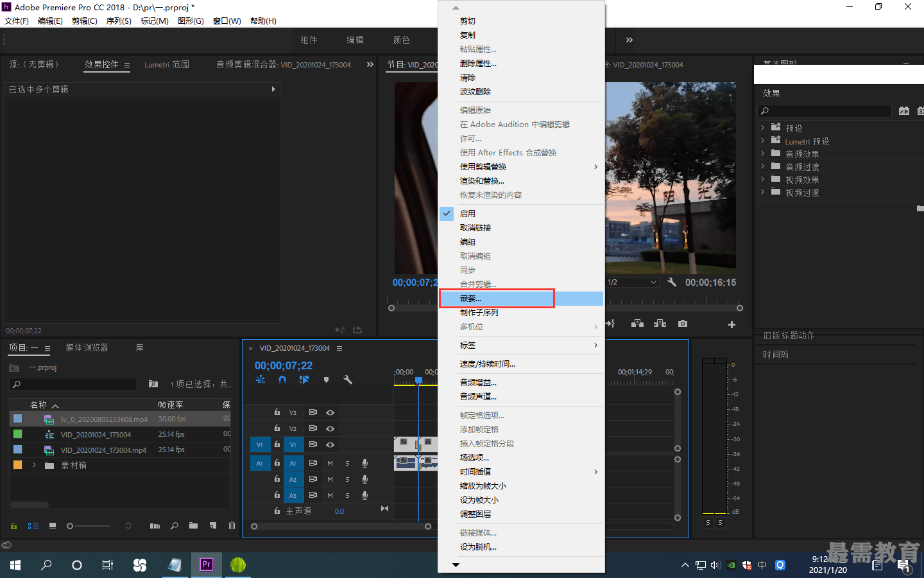Open playback resolution 1/2 dropdown

(632, 282)
